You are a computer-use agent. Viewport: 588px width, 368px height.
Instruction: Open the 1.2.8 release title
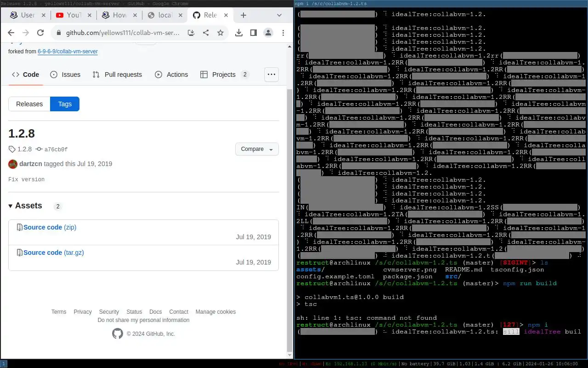(x=22, y=133)
